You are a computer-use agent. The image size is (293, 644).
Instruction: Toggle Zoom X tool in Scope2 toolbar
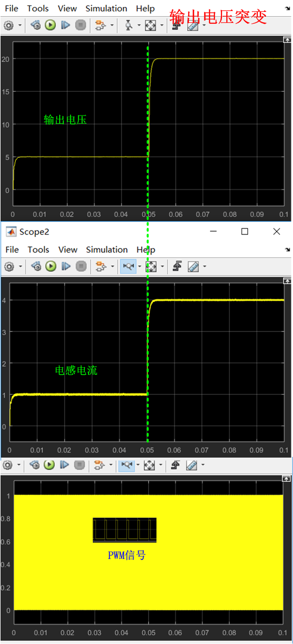pos(128,266)
